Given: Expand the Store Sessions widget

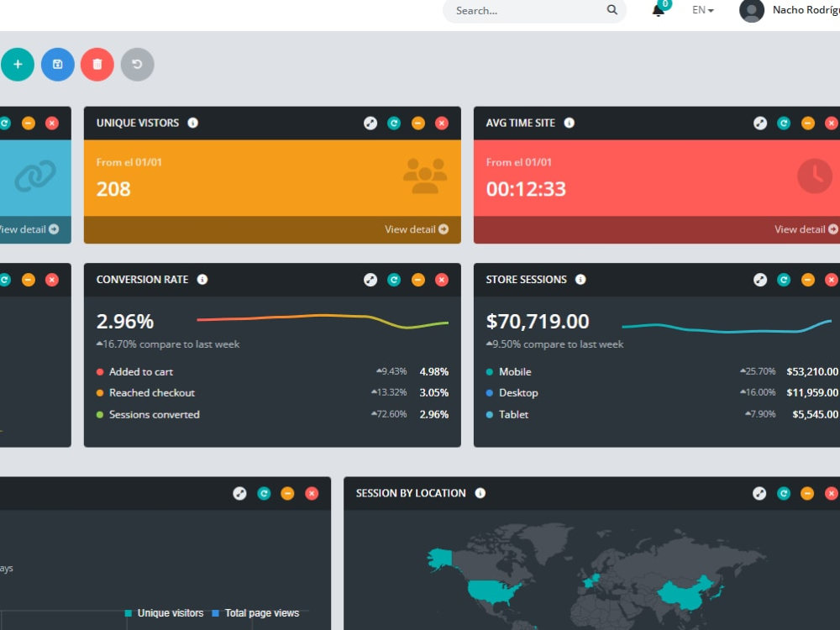Looking at the screenshot, I should tap(760, 280).
